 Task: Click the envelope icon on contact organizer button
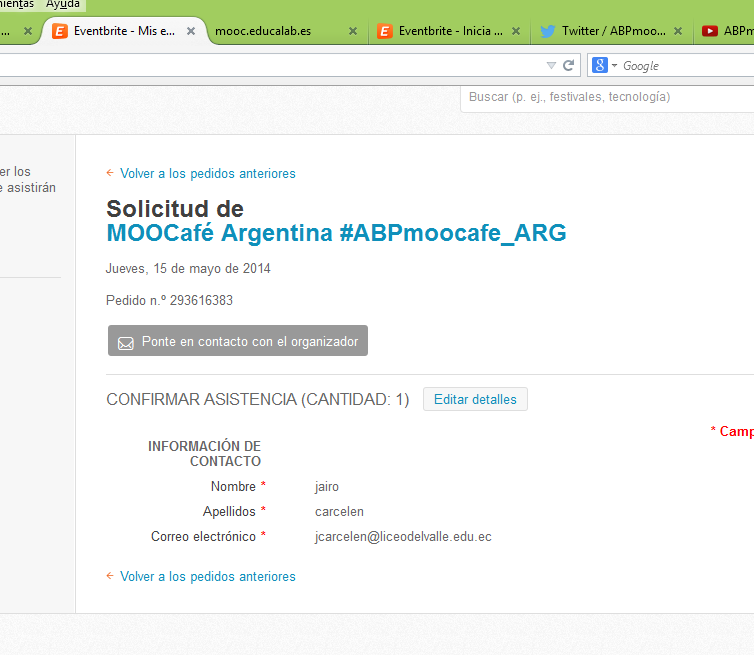(x=126, y=342)
